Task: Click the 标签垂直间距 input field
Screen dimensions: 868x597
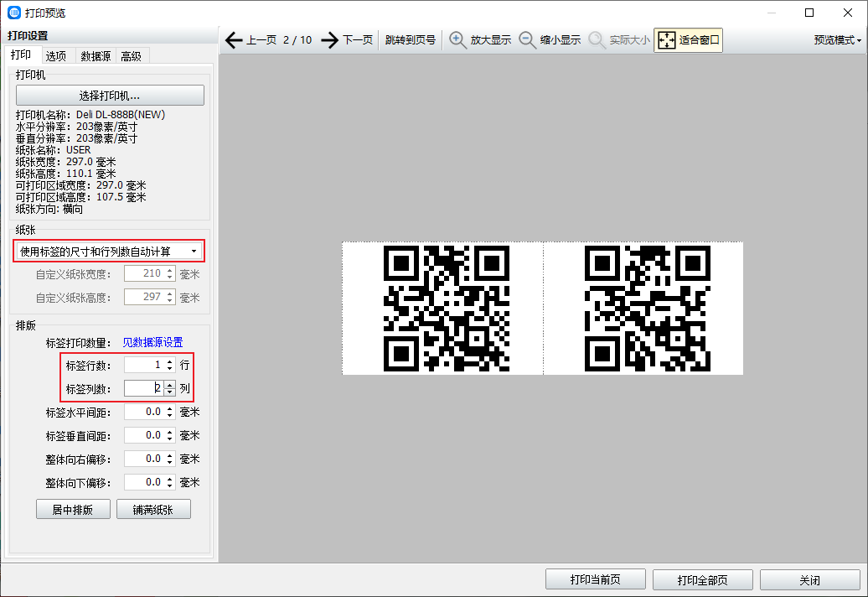Action: point(144,435)
